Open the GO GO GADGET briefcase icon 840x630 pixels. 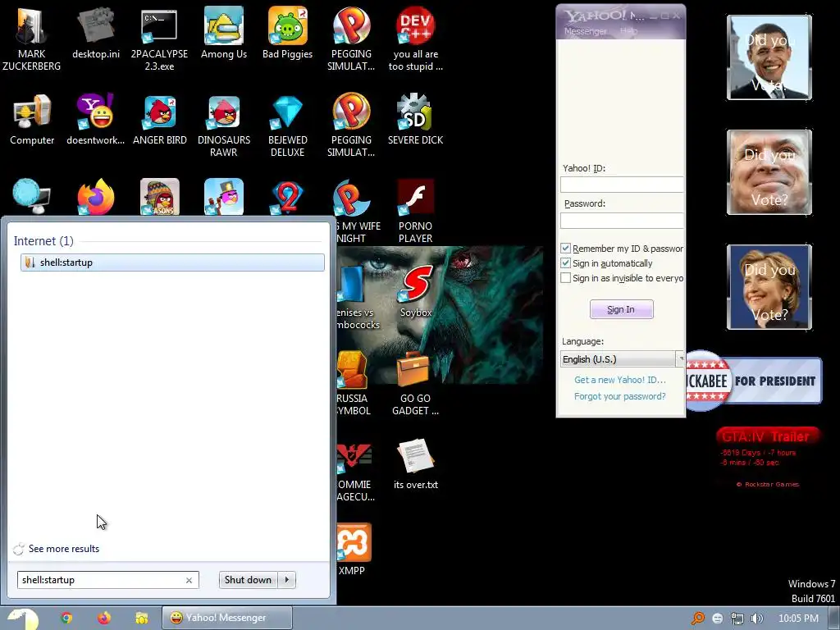(x=415, y=384)
